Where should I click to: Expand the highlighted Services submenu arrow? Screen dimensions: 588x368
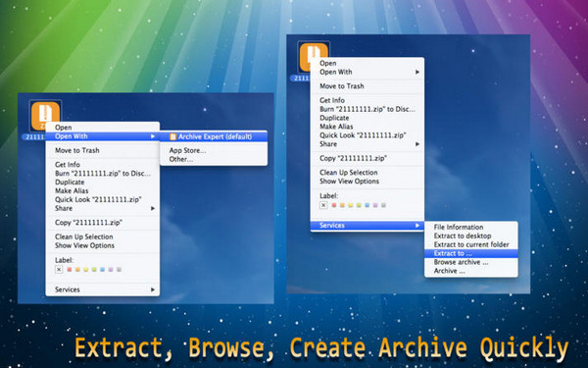click(x=417, y=226)
